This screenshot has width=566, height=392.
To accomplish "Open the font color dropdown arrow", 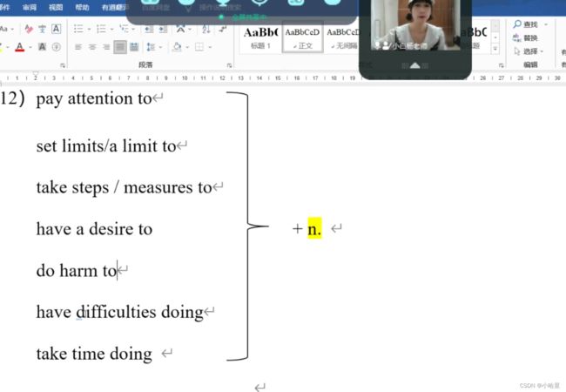I will 30,47.
